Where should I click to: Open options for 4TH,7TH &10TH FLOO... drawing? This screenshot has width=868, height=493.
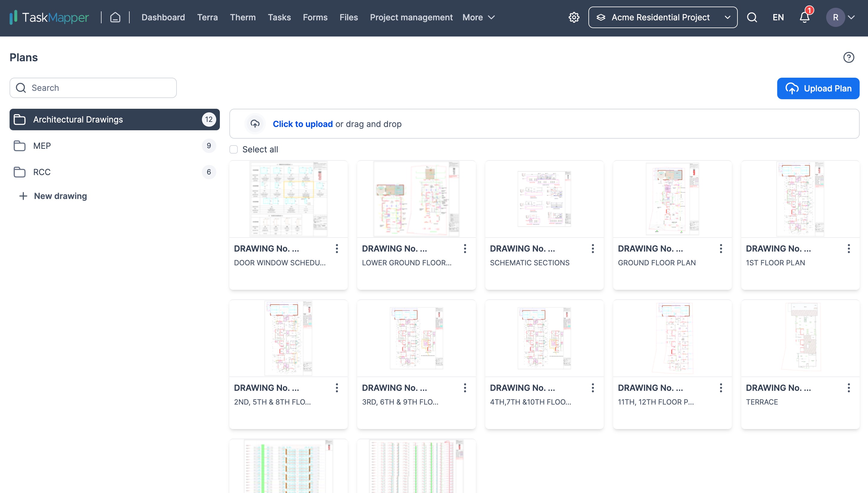593,388
